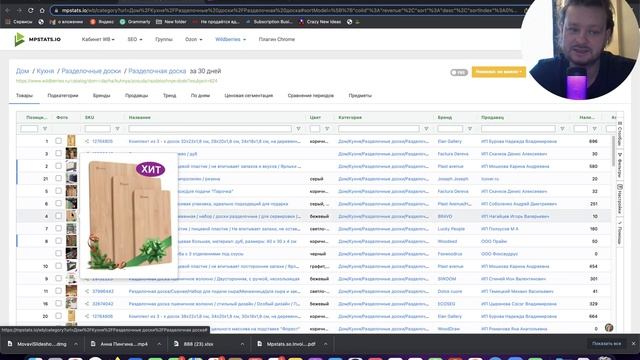Expand the Wildberries dropdown menu
The image size is (640, 360).
(x=231, y=40)
